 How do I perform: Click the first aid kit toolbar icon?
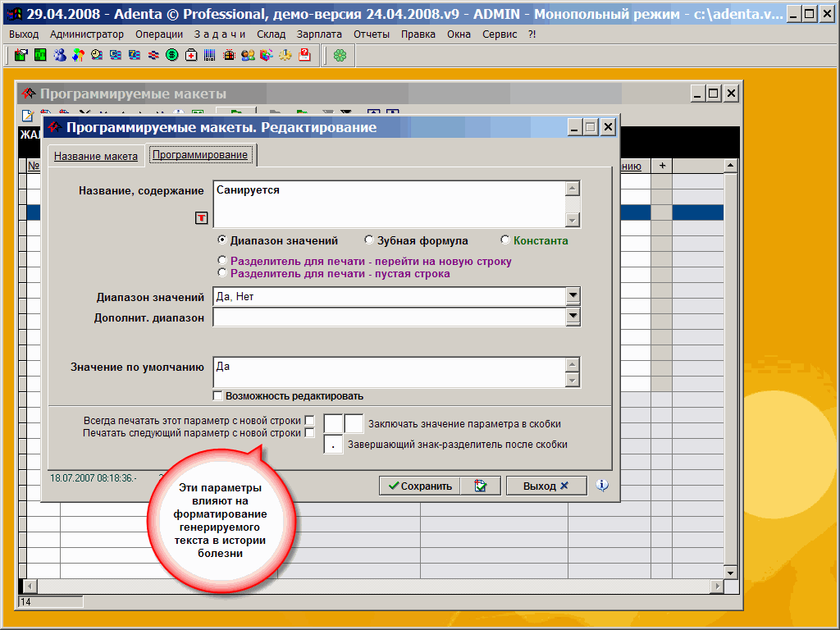[190, 55]
